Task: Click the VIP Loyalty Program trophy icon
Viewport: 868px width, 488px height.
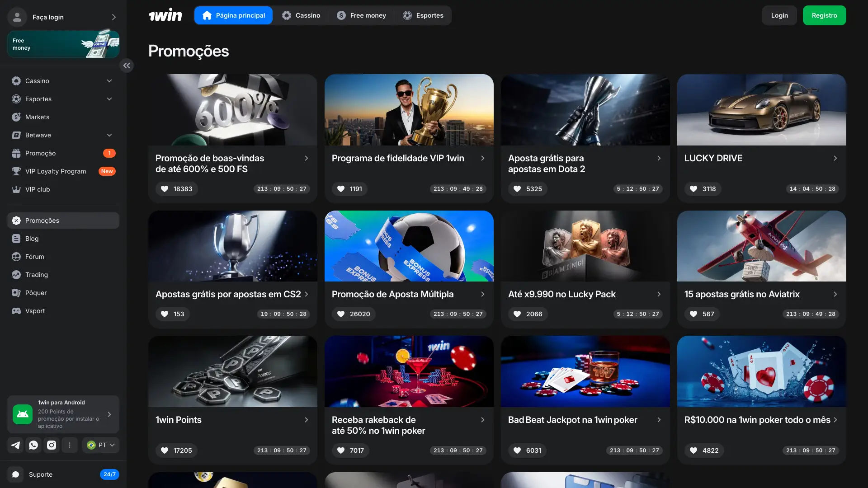Action: pyautogui.click(x=16, y=171)
